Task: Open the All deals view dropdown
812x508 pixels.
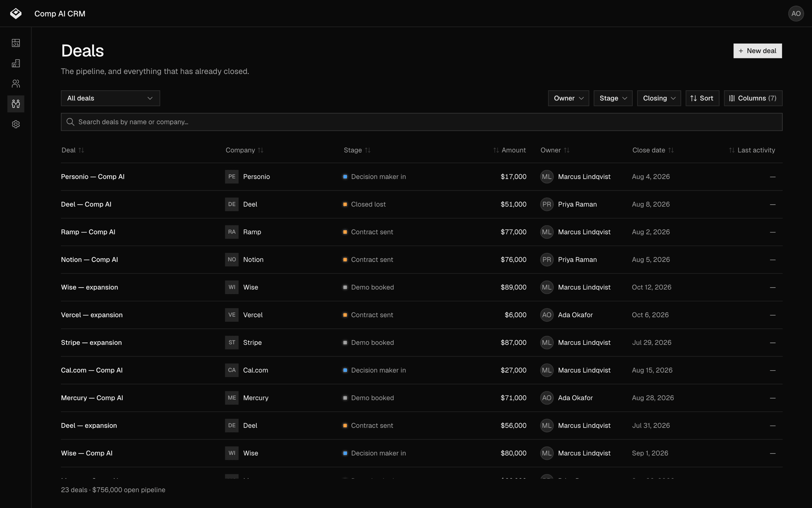Action: [110, 98]
